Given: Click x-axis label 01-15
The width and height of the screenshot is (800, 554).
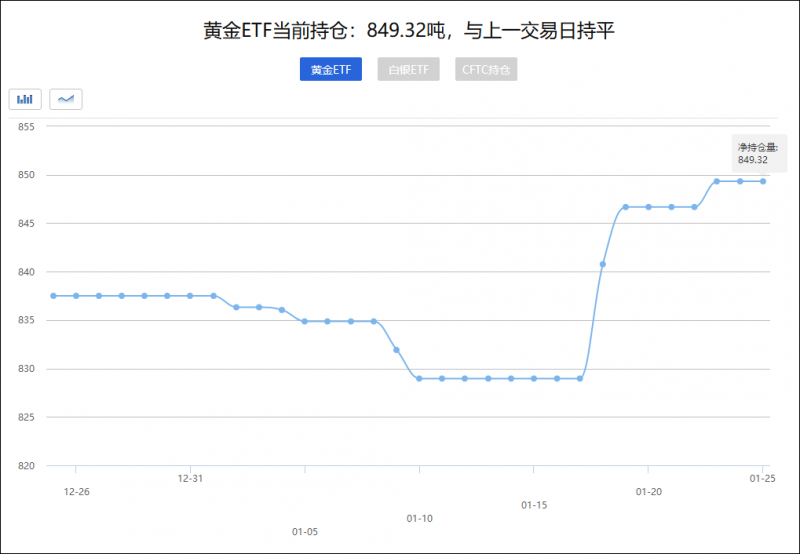Looking at the screenshot, I should [x=534, y=505].
